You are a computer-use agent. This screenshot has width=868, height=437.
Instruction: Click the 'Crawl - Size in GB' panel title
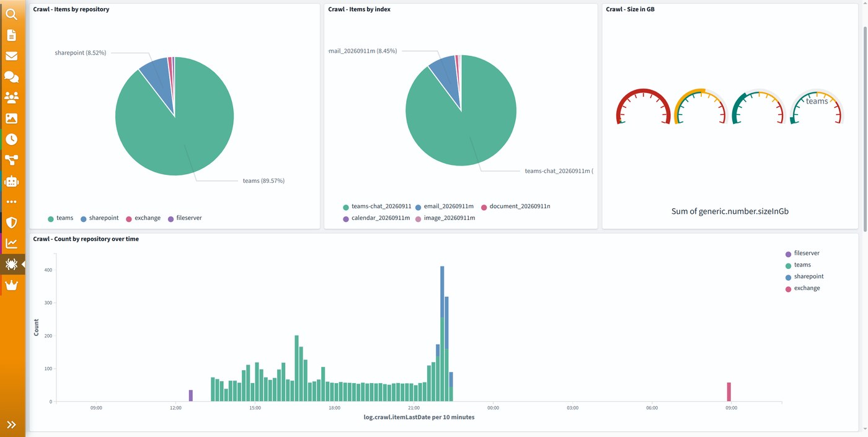[631, 9]
